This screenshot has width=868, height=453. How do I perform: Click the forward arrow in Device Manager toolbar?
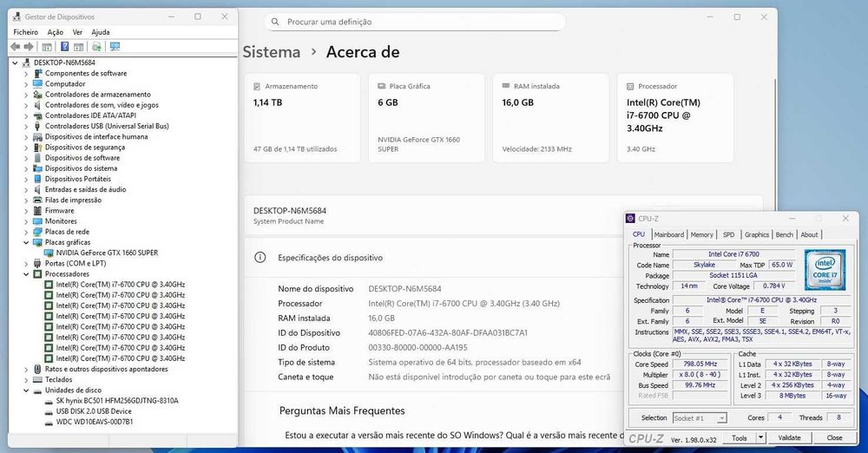point(29,47)
